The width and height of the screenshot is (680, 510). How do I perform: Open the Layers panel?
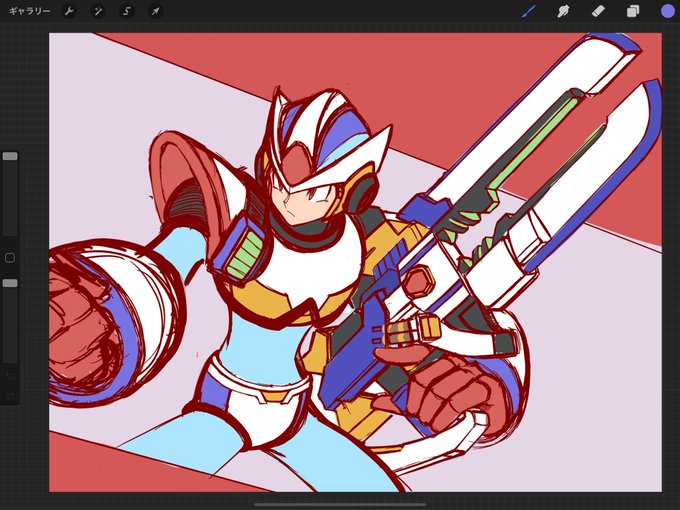[x=633, y=11]
